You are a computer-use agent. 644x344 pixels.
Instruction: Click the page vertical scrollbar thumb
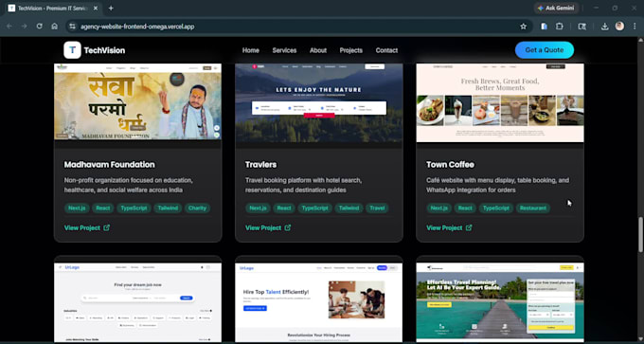tap(640, 234)
